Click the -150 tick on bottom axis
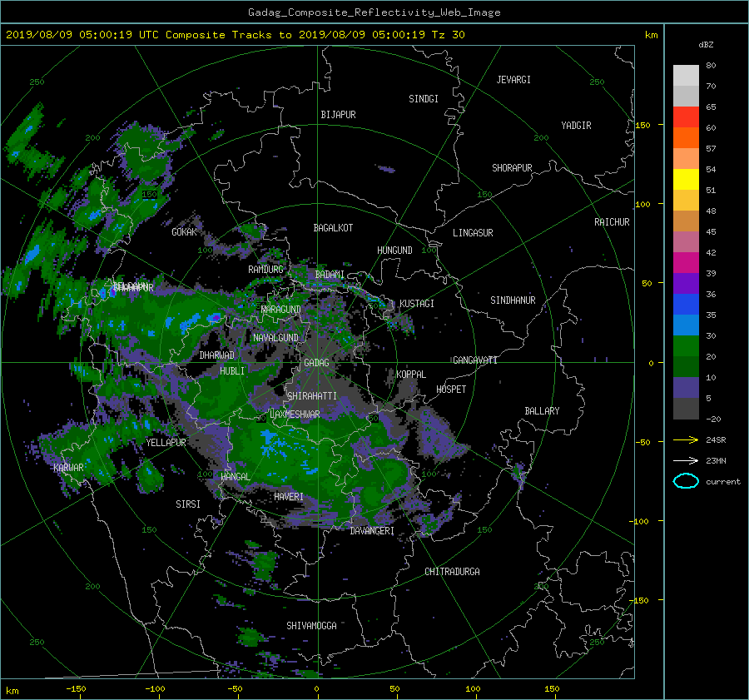 [76, 688]
